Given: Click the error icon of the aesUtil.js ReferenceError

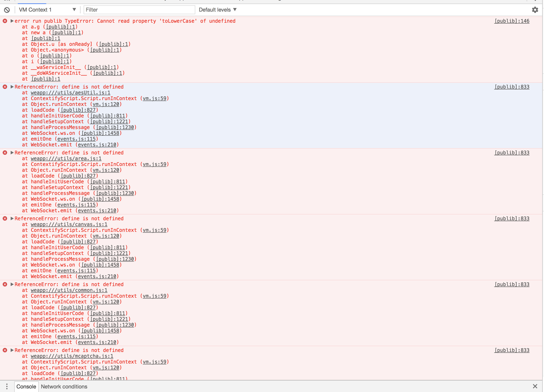Looking at the screenshot, I should 5,87.
